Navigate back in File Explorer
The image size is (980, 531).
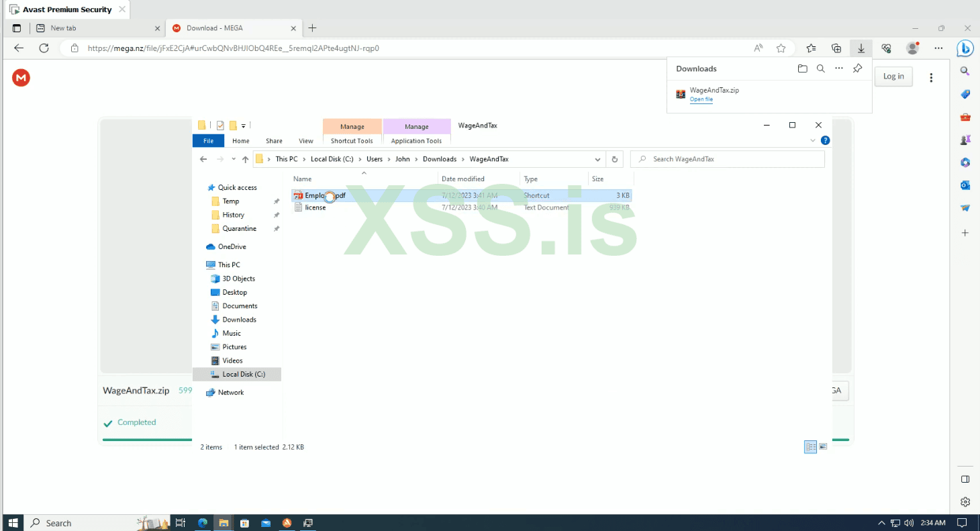203,159
